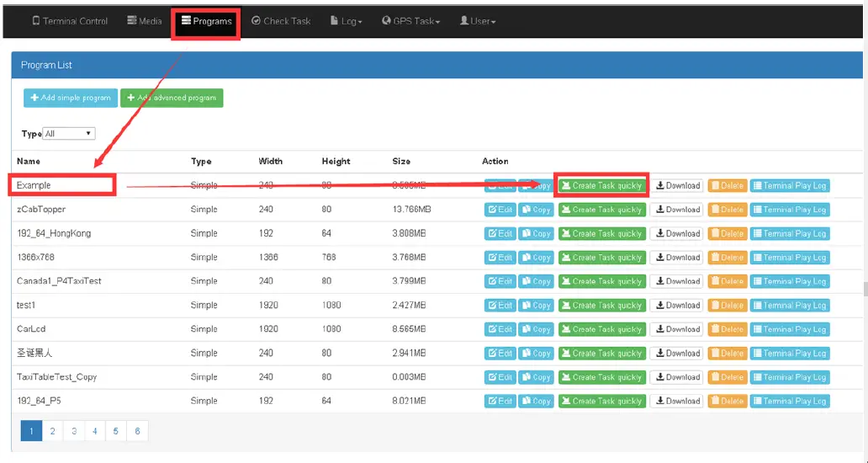Click Add simple program button
The height and width of the screenshot is (463, 868).
coord(71,98)
